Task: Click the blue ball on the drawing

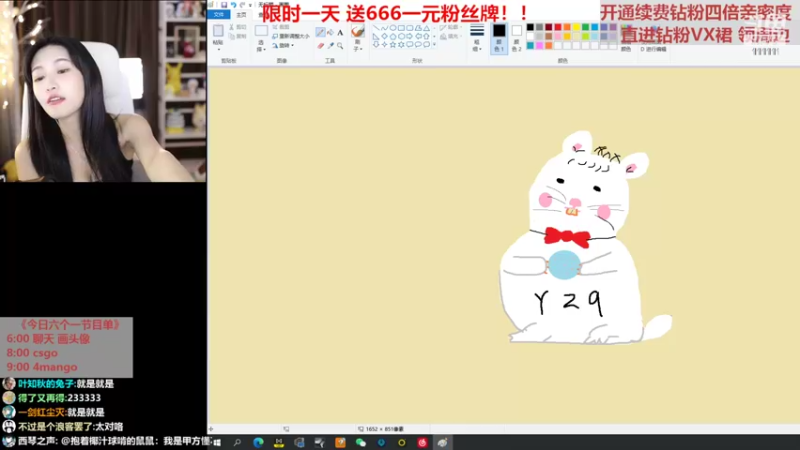Action: (x=564, y=264)
